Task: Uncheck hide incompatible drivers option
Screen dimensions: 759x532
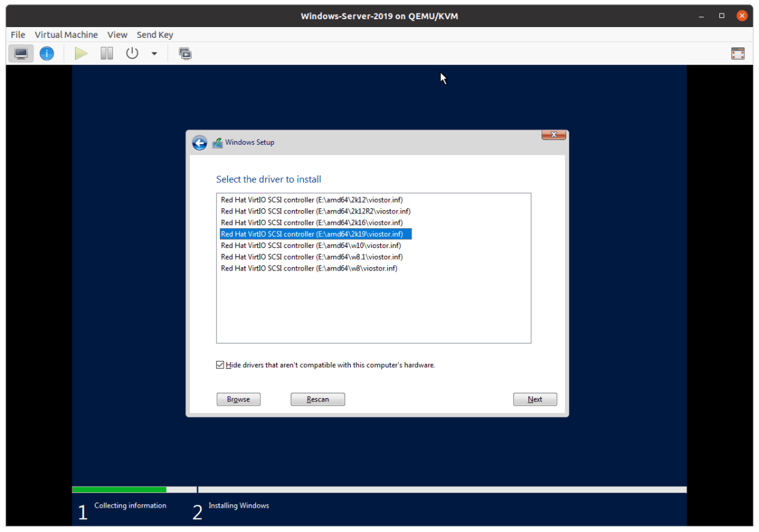Action: [221, 364]
